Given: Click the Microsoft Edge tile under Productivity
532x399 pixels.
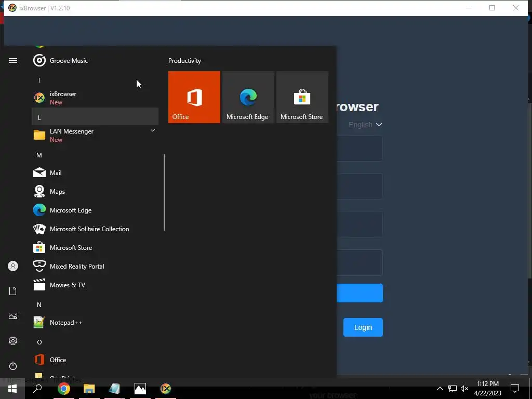Looking at the screenshot, I should click(x=248, y=97).
